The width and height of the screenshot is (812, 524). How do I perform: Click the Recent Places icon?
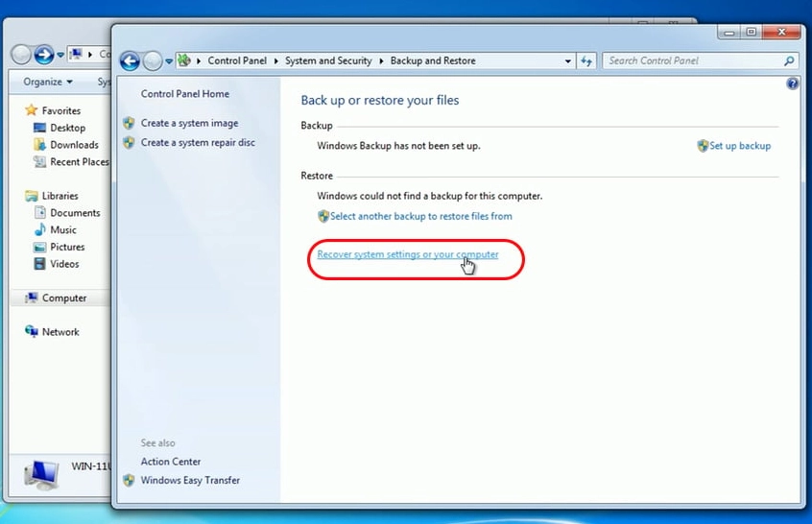click(x=39, y=161)
